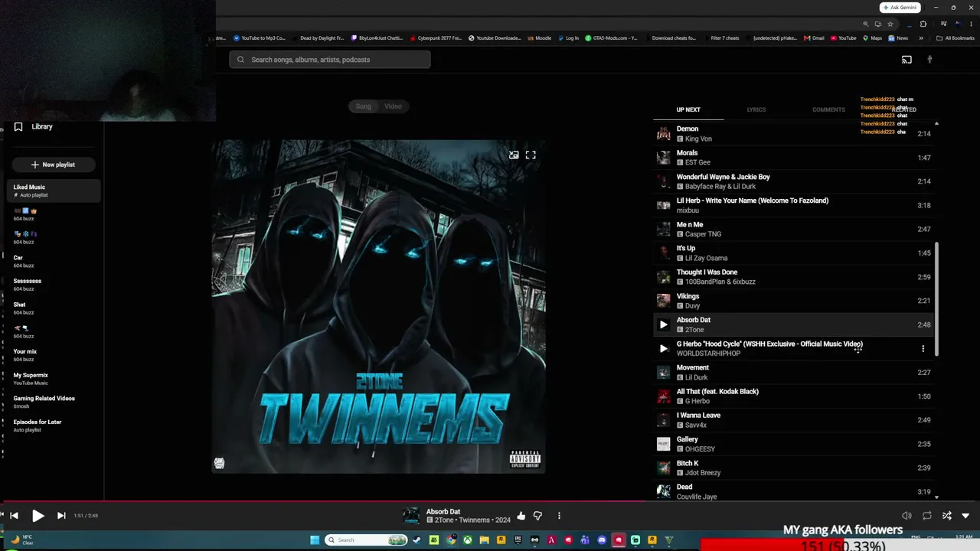This screenshot has width=980, height=551.
Task: Click the Windows taskbar search box
Action: [x=367, y=540]
